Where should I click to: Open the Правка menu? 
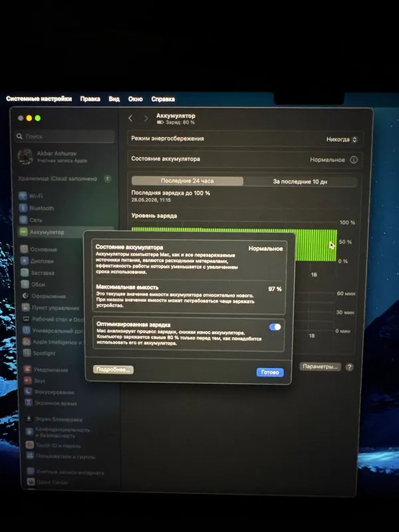pyautogui.click(x=90, y=98)
